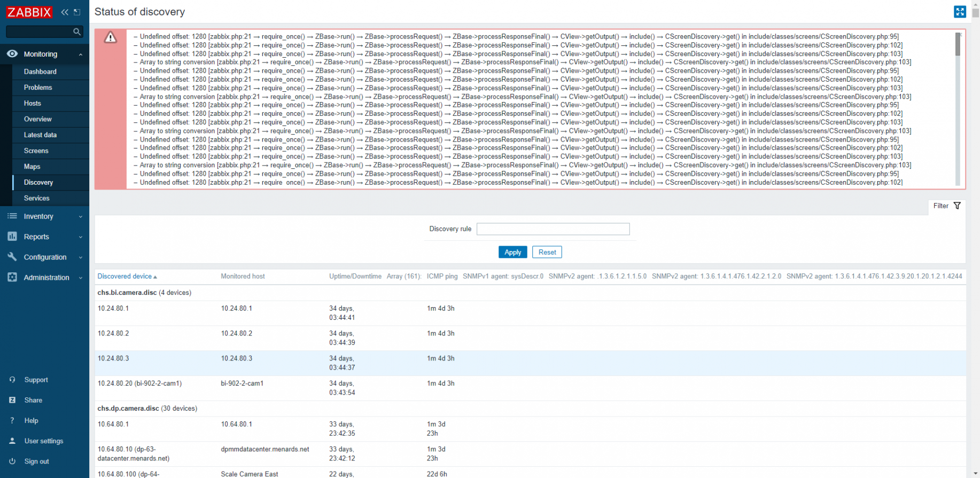
Task: Click monitored host 'bi-902-2-cam1'
Action: (242, 383)
